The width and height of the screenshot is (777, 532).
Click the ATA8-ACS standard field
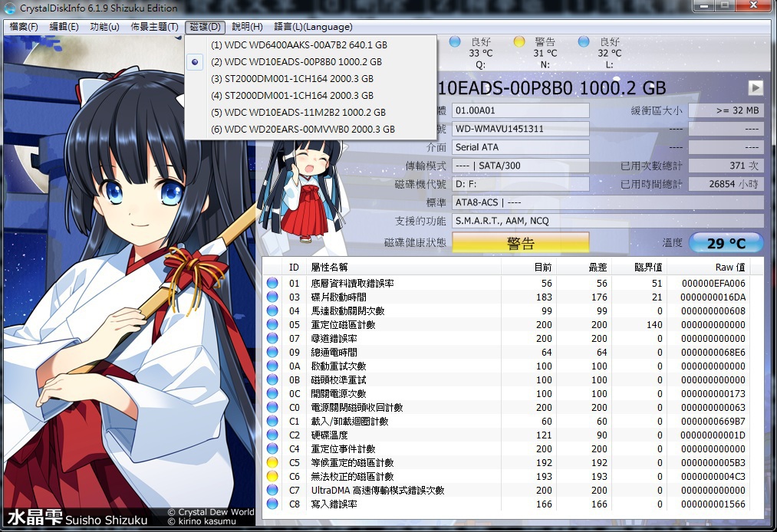tap(607, 202)
